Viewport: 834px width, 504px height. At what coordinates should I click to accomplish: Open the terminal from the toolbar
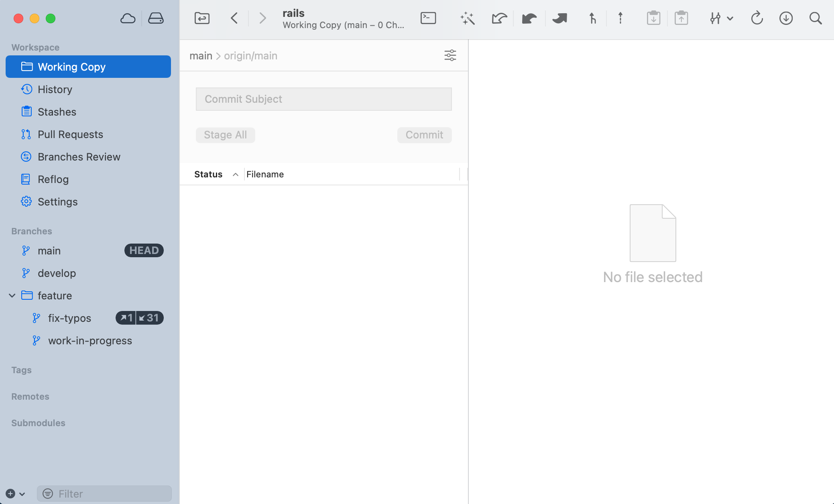click(428, 18)
